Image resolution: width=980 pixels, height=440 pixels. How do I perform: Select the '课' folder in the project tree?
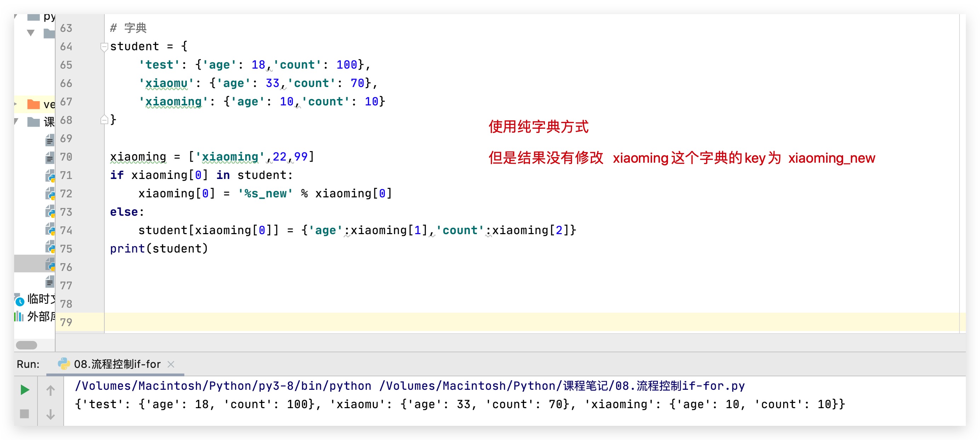tap(34, 122)
